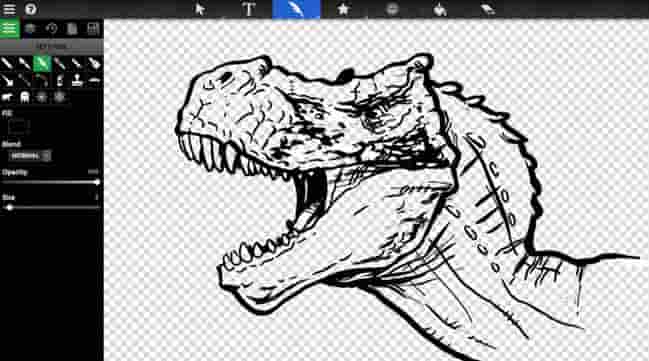Click the Opacity value field
This screenshot has height=361, width=649.
(93, 172)
